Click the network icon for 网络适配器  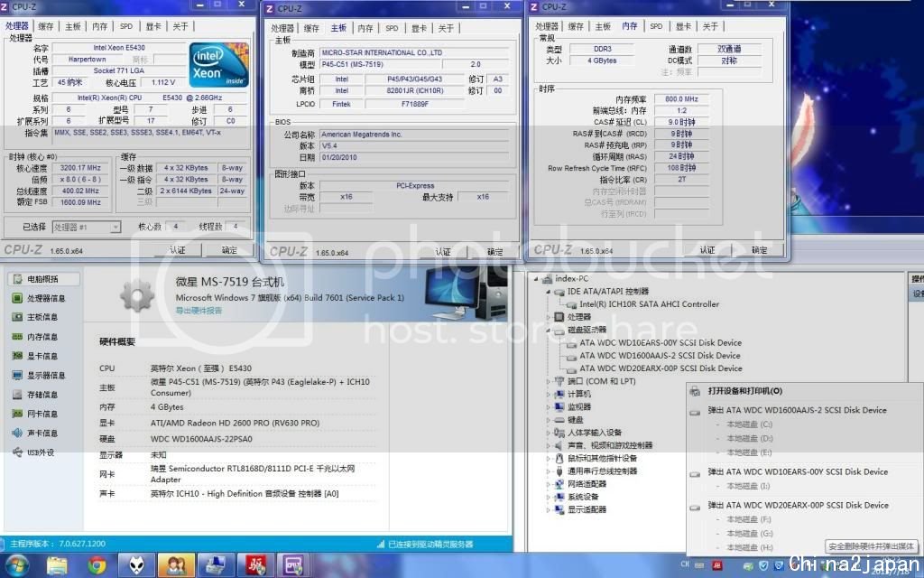[559, 484]
